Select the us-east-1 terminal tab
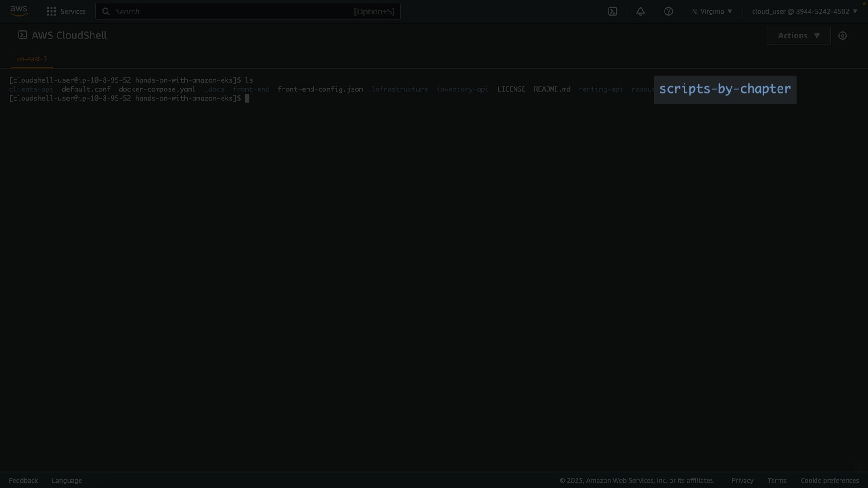Screen dimensions: 868x488 pos(32,59)
